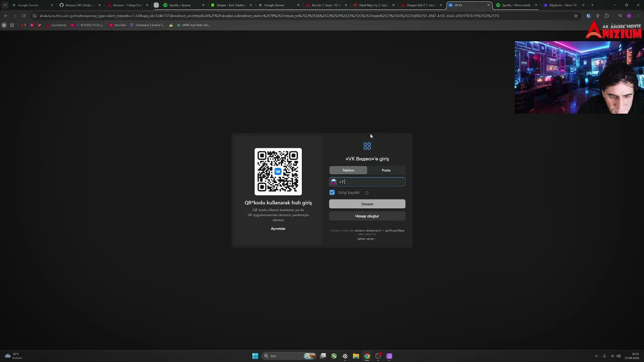Switch to the Anizium - Türkçe Dublaj tab

point(128,5)
